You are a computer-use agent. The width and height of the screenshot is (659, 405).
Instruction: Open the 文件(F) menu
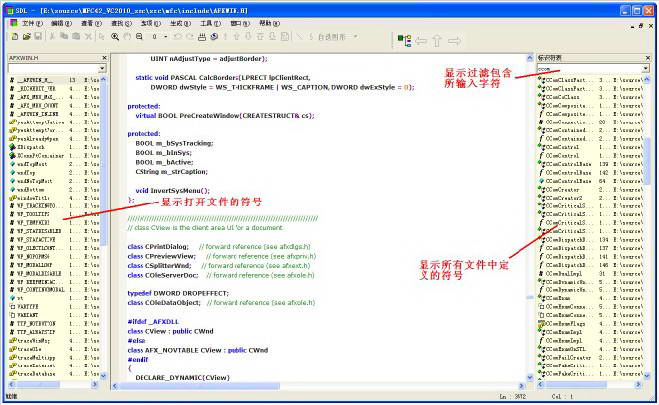click(x=32, y=24)
